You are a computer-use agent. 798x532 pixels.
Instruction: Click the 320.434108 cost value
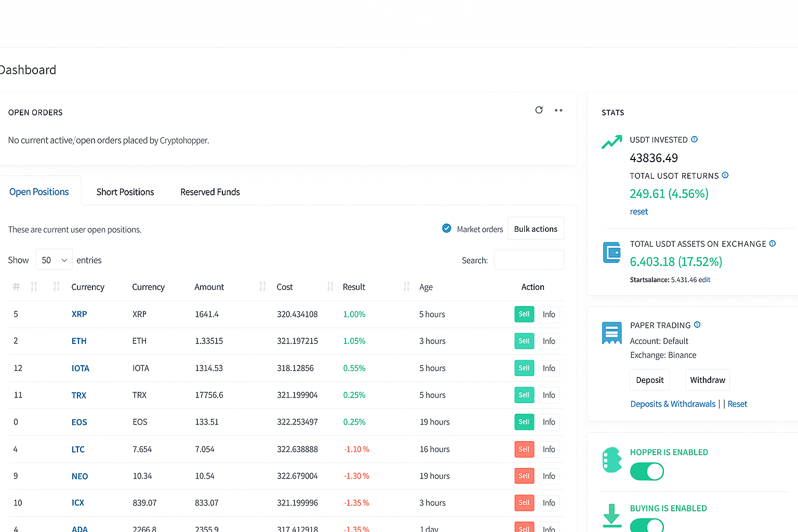(297, 314)
